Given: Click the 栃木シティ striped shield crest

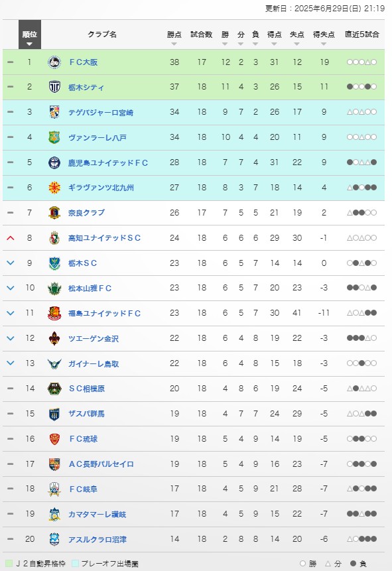Looking at the screenshot, I should (54, 87).
